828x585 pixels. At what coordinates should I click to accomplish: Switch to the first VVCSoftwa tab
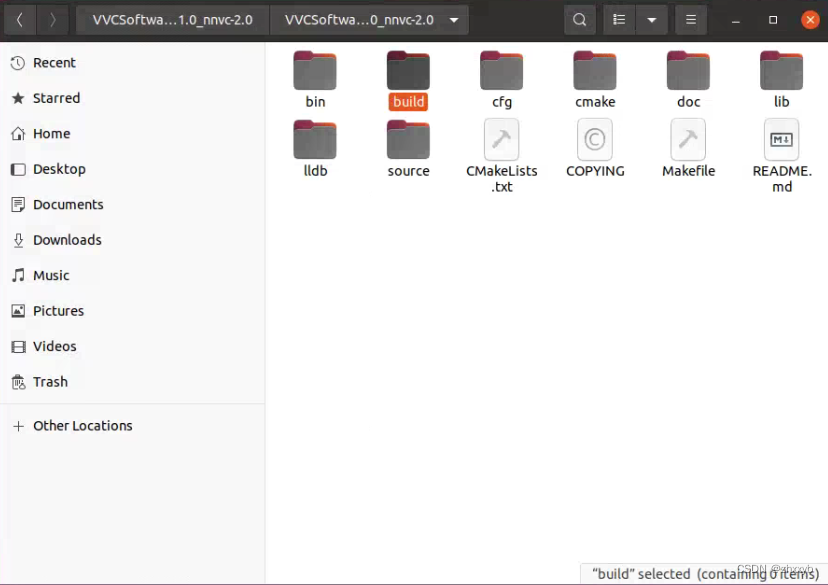tap(170, 19)
